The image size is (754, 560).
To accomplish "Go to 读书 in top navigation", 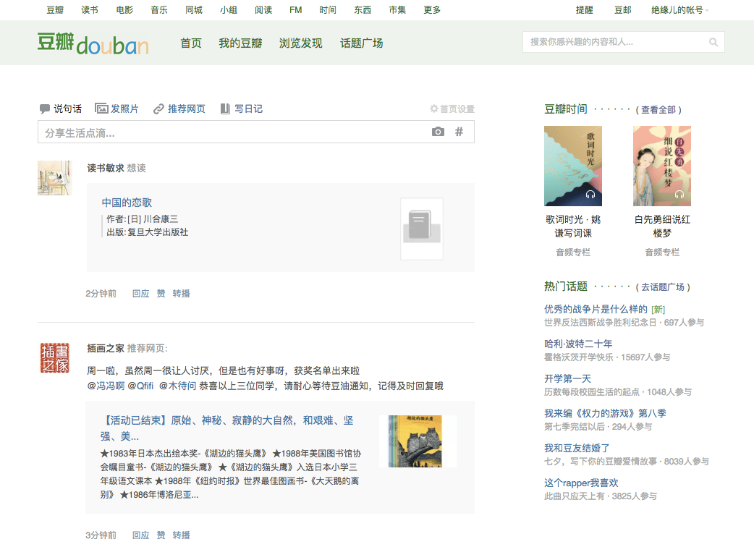I will click(x=90, y=10).
